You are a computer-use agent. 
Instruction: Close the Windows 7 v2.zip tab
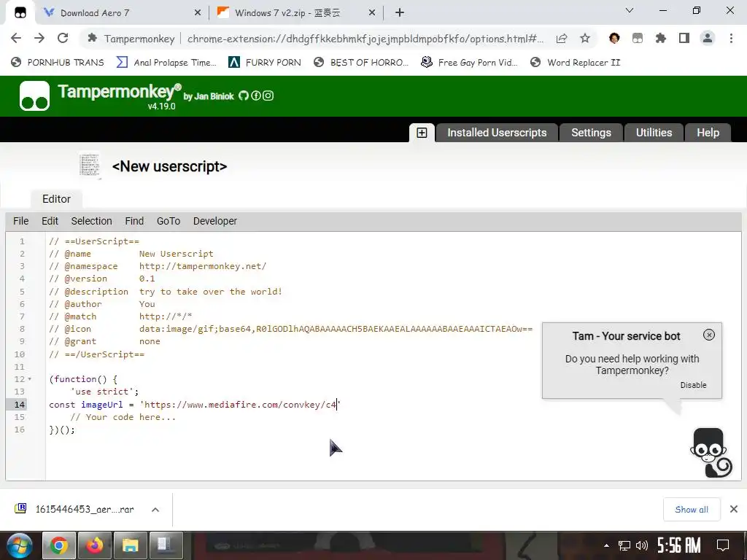point(372,13)
